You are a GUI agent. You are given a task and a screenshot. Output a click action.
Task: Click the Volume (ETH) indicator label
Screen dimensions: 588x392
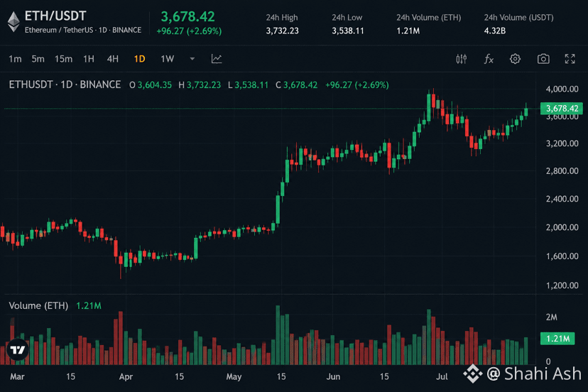click(x=38, y=306)
